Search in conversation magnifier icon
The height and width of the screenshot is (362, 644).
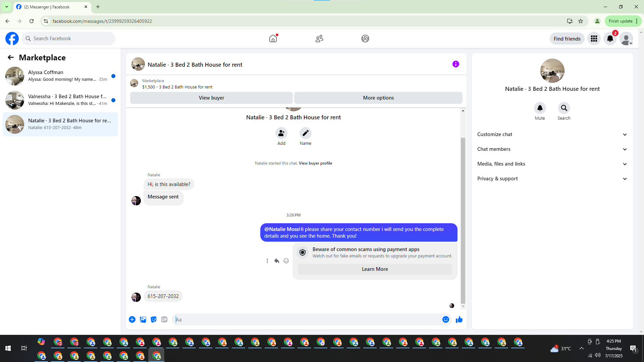click(564, 108)
